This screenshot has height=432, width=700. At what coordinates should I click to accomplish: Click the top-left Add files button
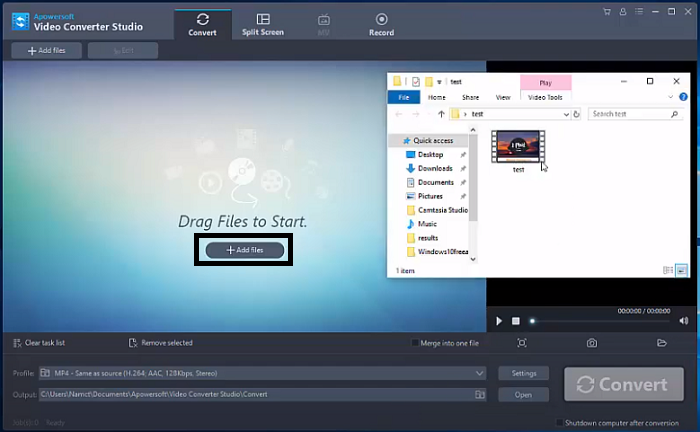(x=46, y=50)
